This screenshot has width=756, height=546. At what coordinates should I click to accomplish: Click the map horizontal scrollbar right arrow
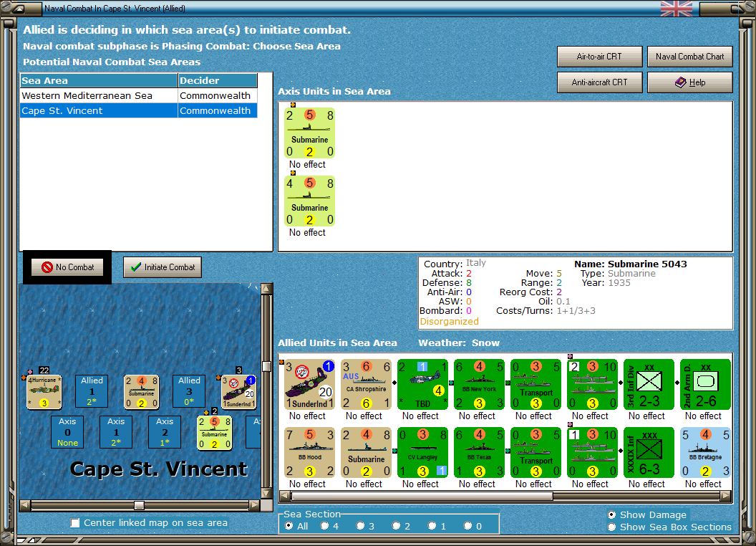tap(255, 505)
